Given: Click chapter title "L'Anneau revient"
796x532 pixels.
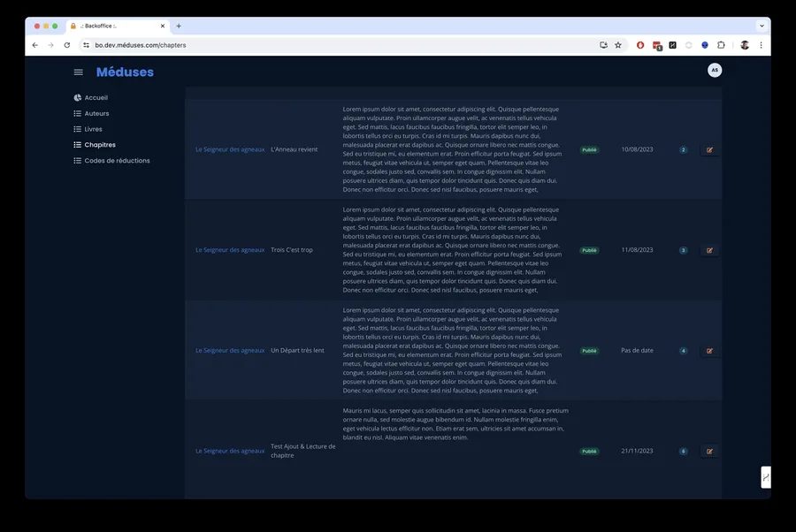Looking at the screenshot, I should tap(294, 149).
